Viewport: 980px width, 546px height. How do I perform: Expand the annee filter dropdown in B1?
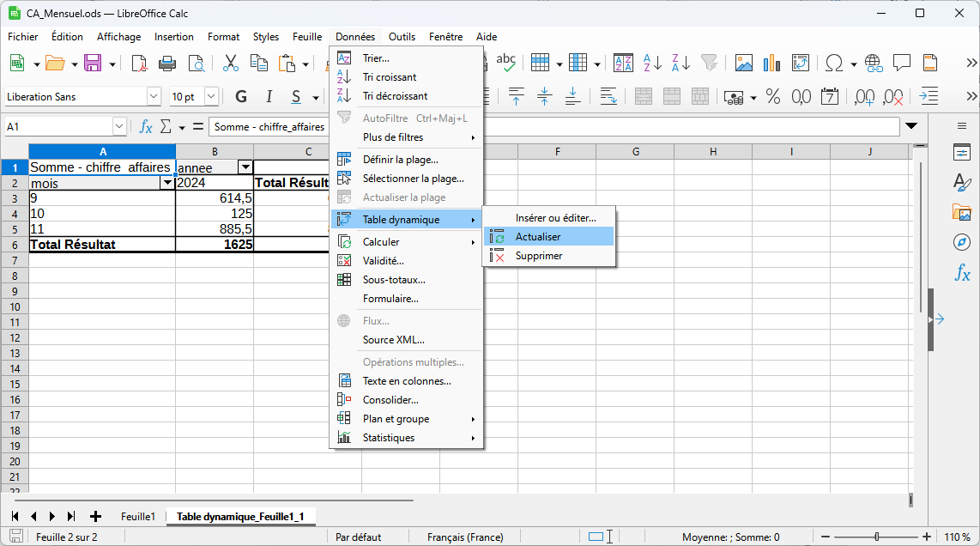coord(245,167)
